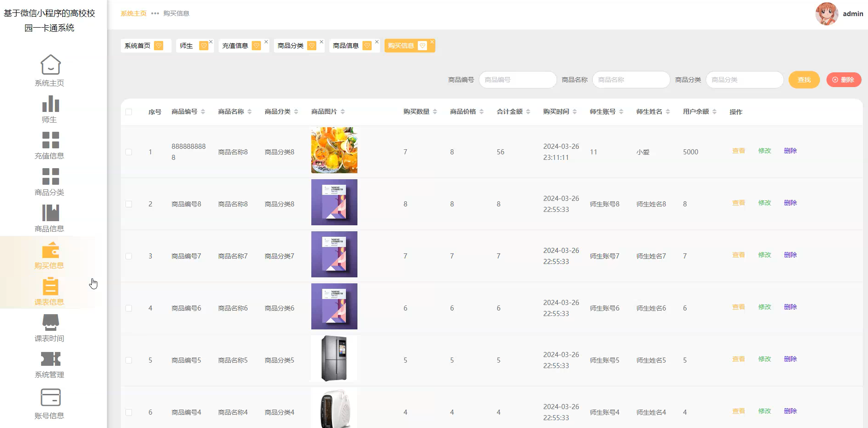
Task: Check the row 2 checkbox
Action: click(x=129, y=204)
